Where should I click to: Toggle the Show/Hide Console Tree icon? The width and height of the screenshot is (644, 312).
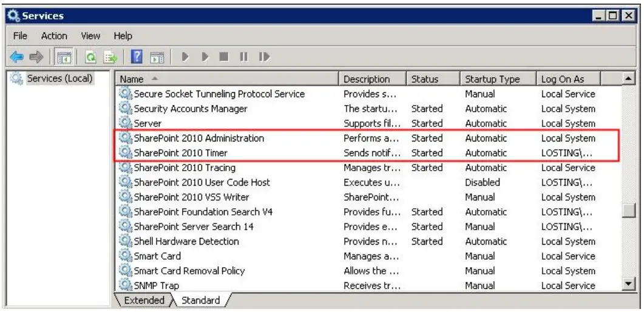[x=64, y=57]
